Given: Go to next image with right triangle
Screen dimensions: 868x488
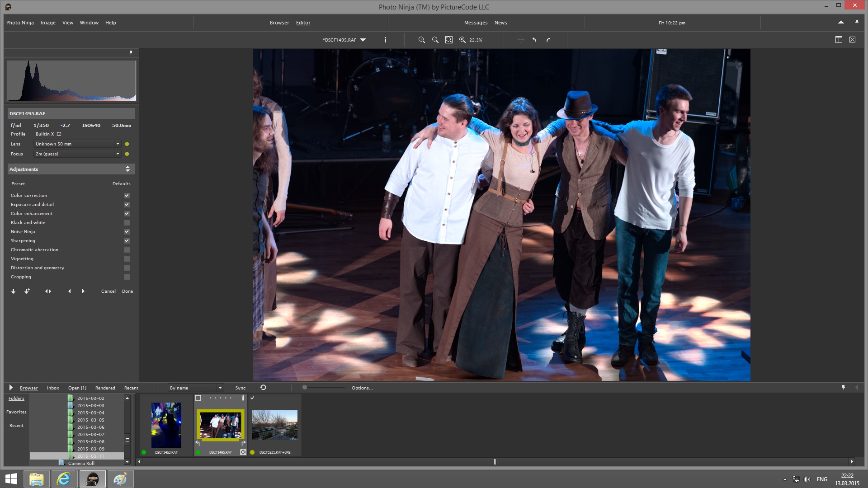Looking at the screenshot, I should point(83,291).
